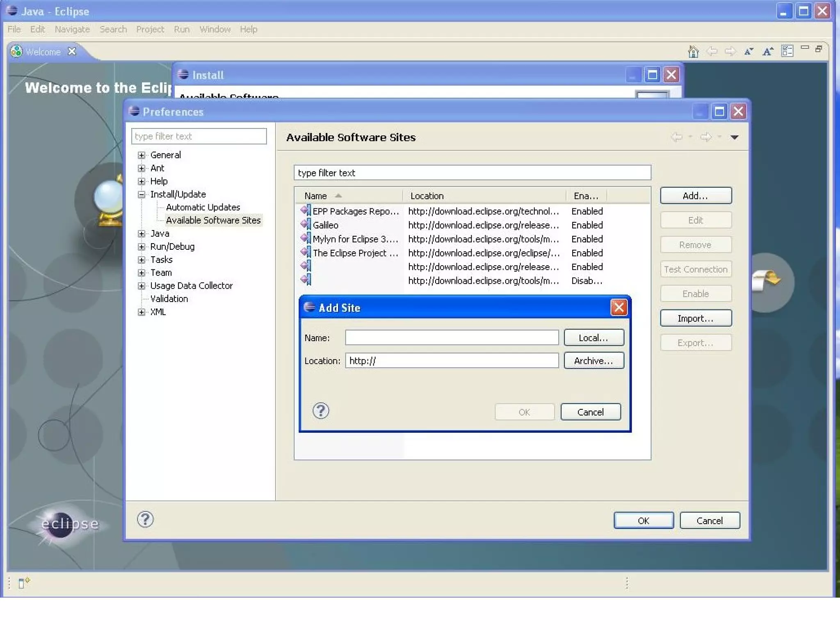Cancel the Add Site dialog
This screenshot has height=630, width=840.
590,412
